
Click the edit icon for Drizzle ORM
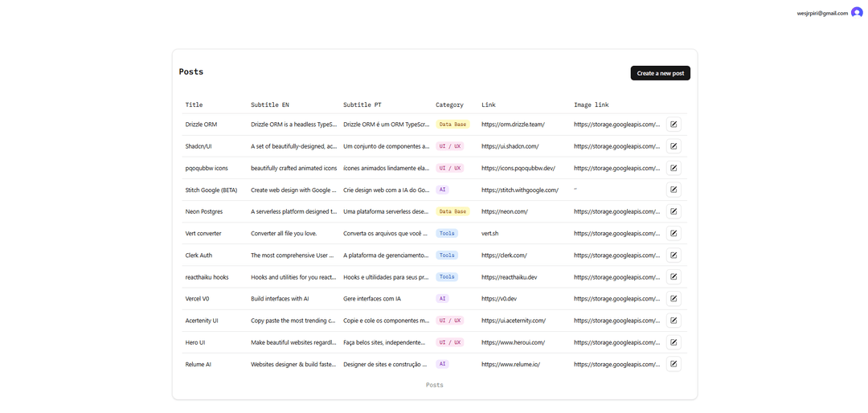(674, 125)
